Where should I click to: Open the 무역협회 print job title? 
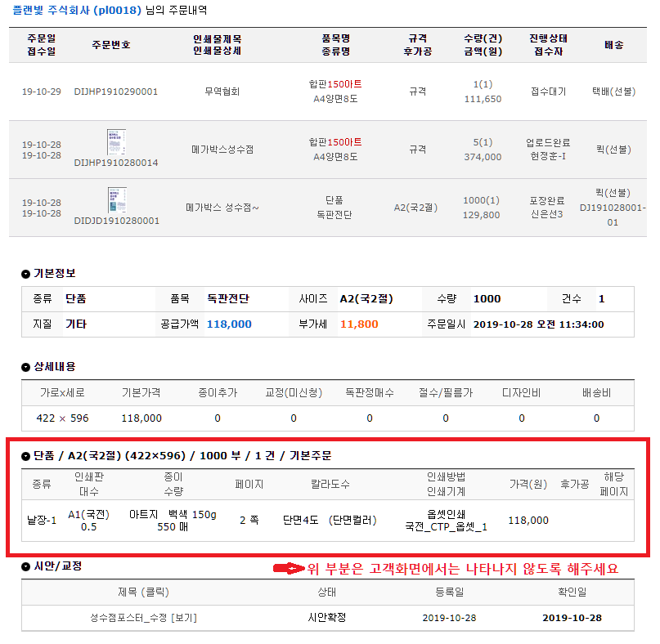point(222,92)
